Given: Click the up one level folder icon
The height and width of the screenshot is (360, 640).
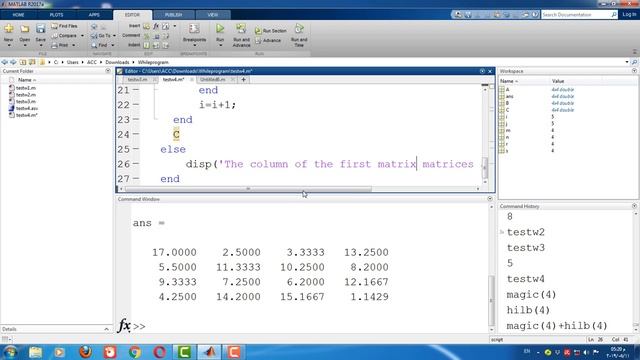Looking at the screenshot, I should click(x=23, y=62).
